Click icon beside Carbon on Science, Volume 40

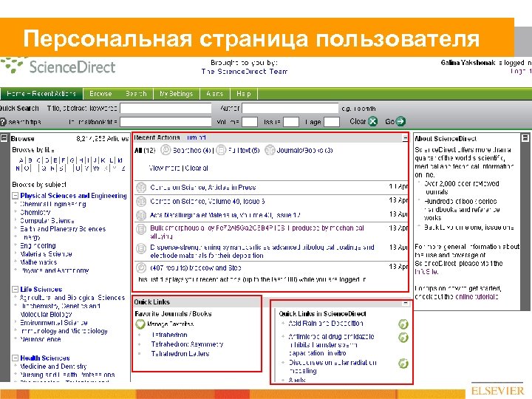(141, 202)
